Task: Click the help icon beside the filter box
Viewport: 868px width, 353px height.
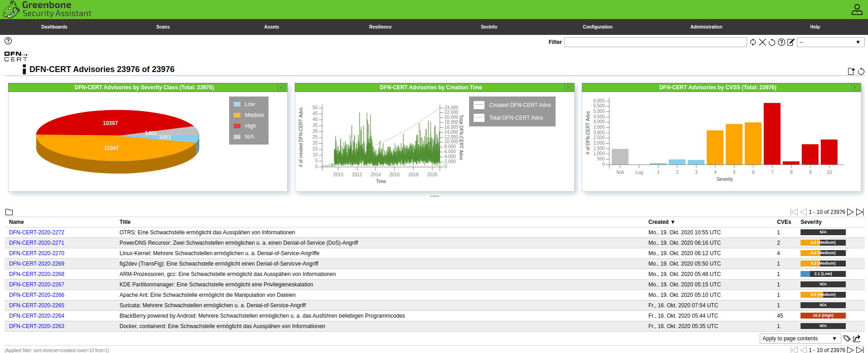Action: (782, 42)
